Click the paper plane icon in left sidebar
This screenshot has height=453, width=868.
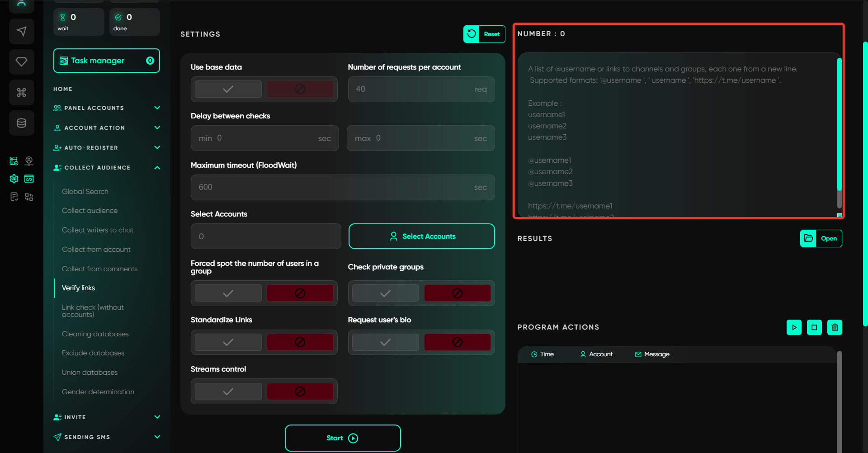point(21,31)
